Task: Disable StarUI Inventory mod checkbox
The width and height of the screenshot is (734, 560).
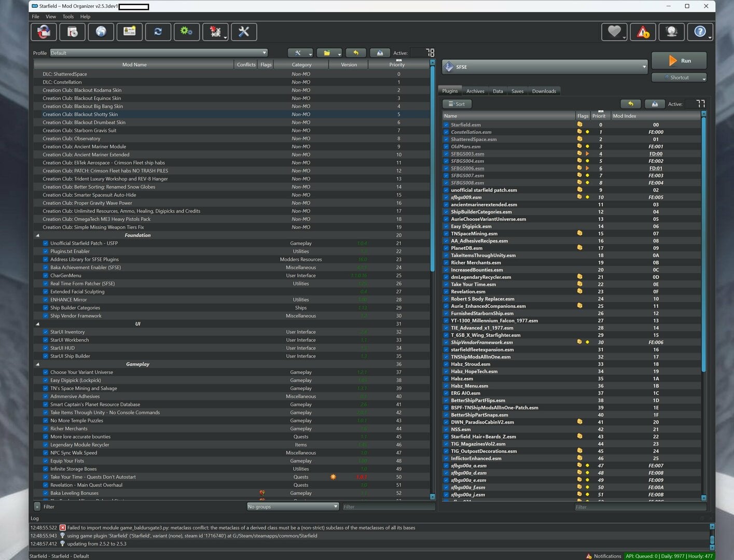Action: click(46, 332)
